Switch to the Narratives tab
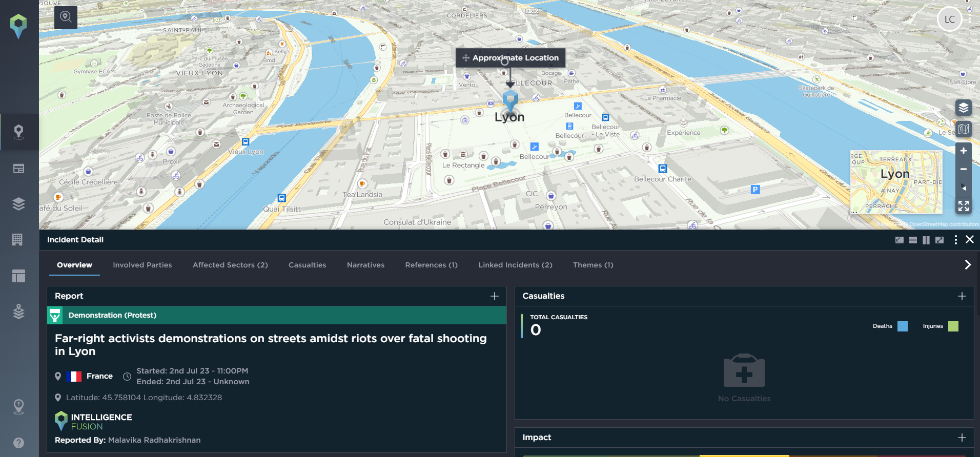This screenshot has width=980, height=457. coord(365,265)
